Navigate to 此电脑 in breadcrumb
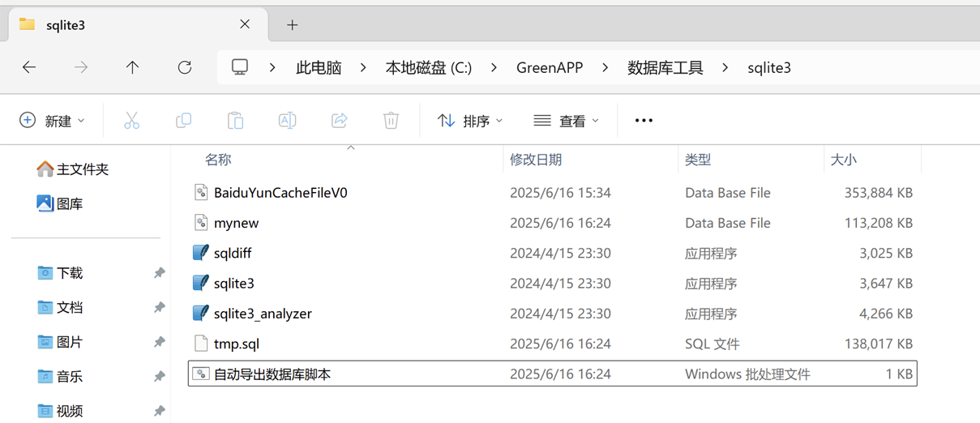The width and height of the screenshot is (980, 423). [x=319, y=67]
